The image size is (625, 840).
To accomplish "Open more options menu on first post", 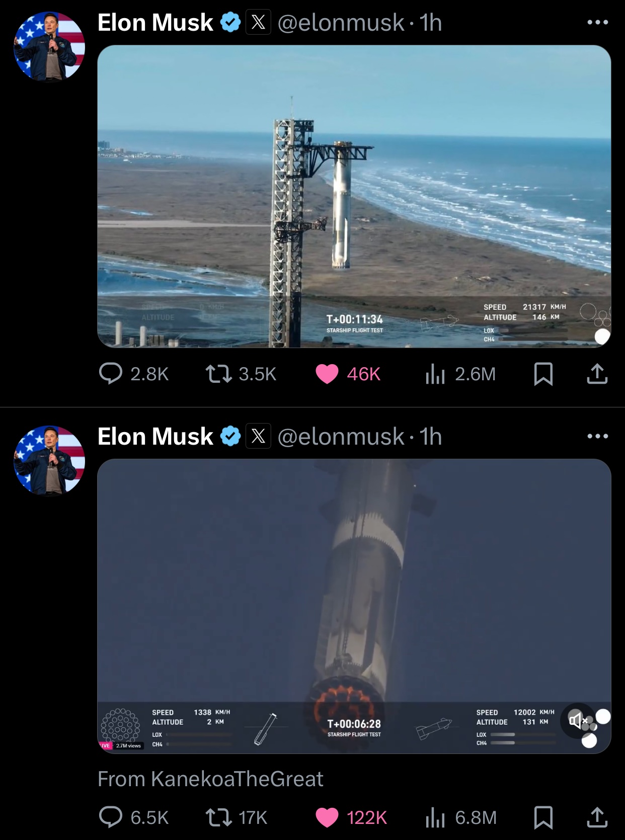I will 598,22.
